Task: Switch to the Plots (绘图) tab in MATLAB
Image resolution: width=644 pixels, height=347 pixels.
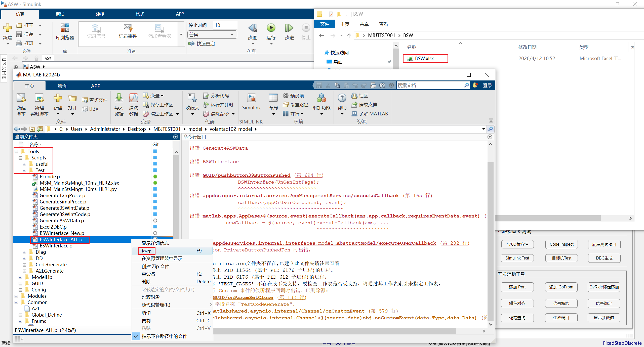Action: (x=63, y=86)
